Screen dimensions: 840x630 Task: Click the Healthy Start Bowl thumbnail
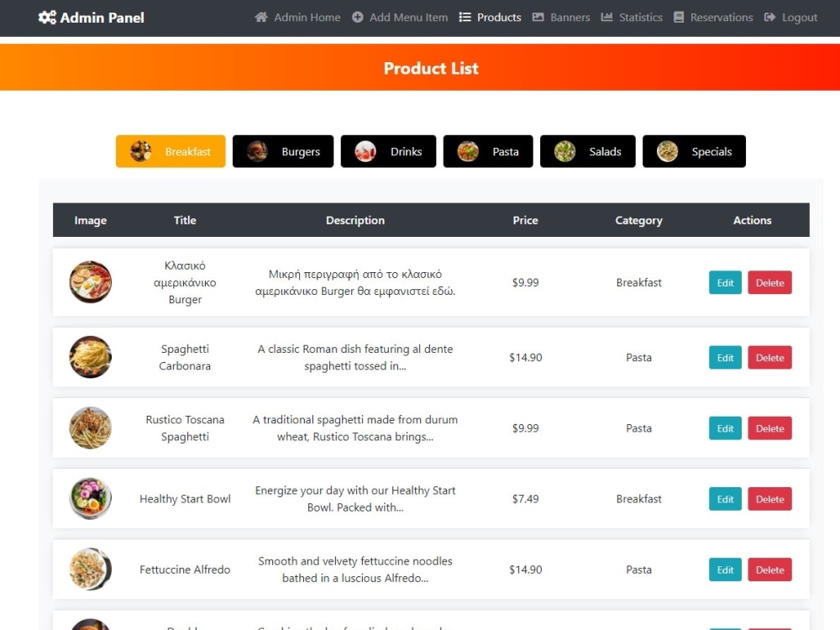(x=91, y=498)
